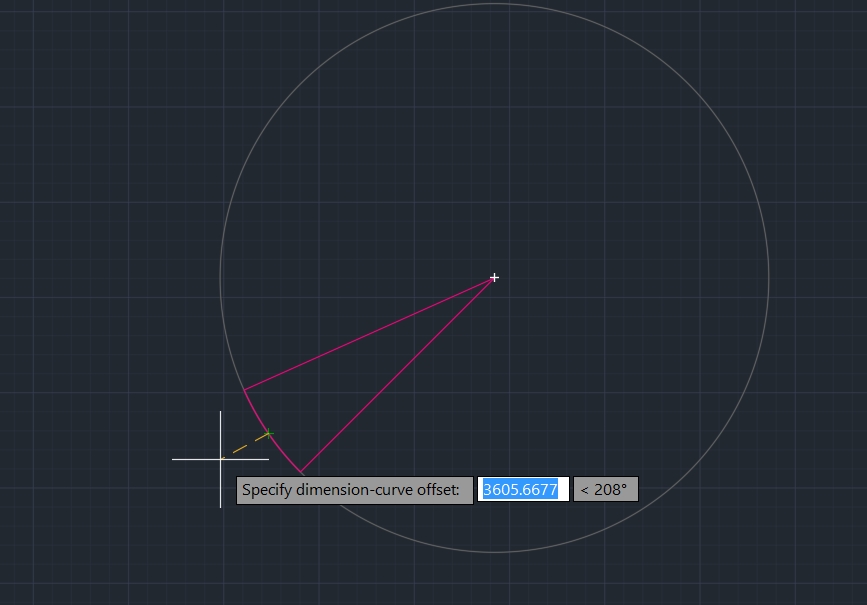The image size is (867, 605).
Task: Click the 'Specify dimension-curve offset' prompt label
Action: 354,490
